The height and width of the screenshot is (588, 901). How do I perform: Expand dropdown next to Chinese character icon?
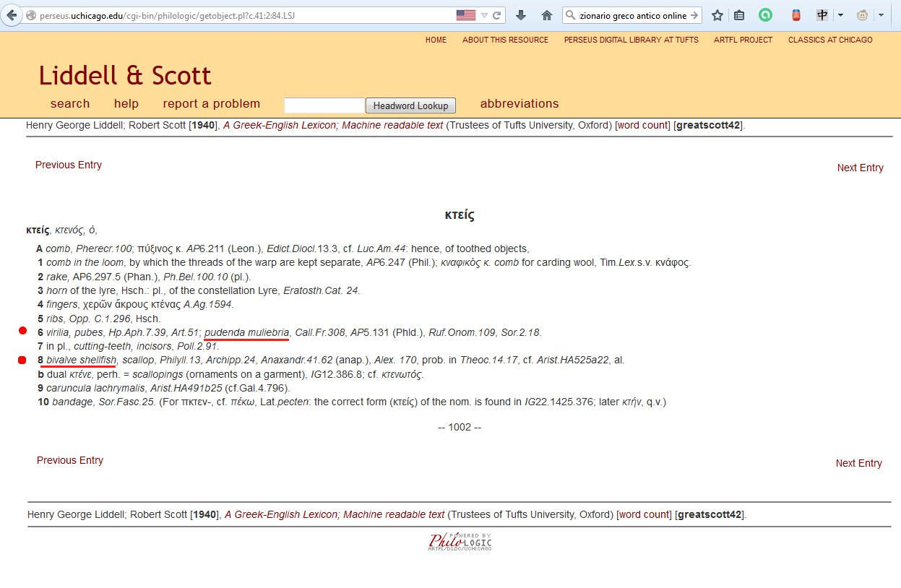point(840,15)
